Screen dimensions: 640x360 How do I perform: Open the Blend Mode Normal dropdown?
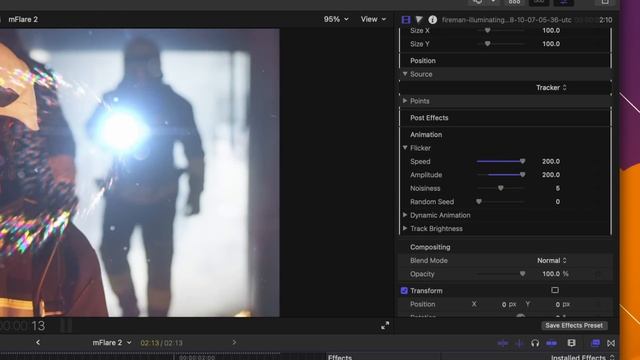(x=552, y=260)
